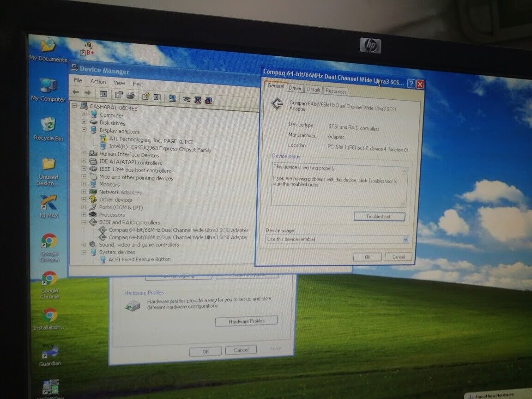
Task: Click the toolbar icon of computer with red X
Action: pyautogui.click(x=198, y=100)
